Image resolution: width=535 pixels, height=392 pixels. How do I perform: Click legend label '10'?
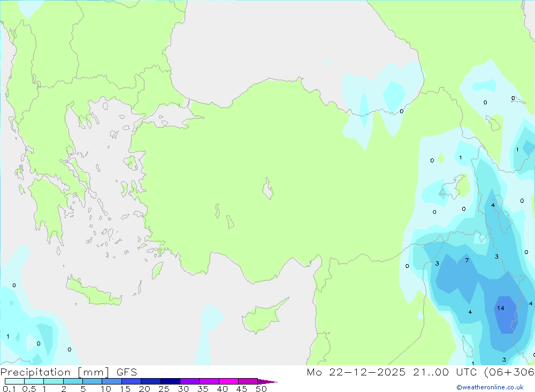coord(106,389)
